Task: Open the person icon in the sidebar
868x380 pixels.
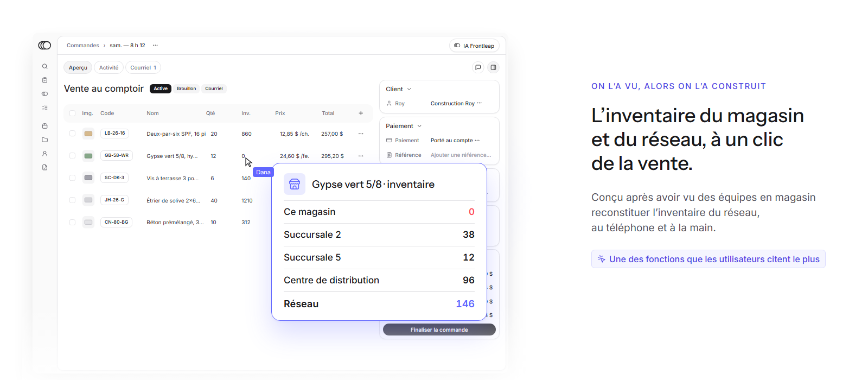Action: click(45, 154)
